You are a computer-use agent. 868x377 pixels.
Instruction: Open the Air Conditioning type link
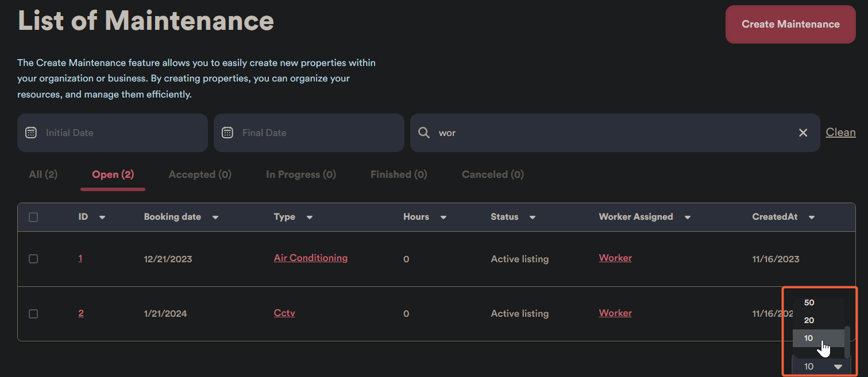point(310,258)
